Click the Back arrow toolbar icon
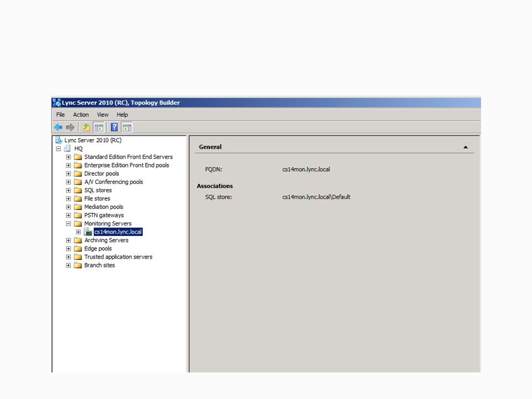The width and height of the screenshot is (532, 399). 58,127
